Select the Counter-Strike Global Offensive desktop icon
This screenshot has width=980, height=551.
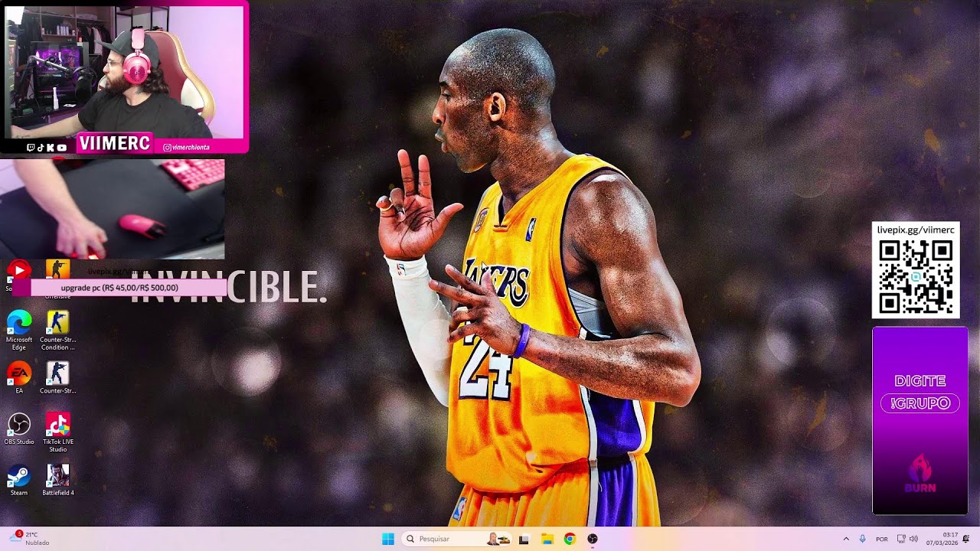point(58,269)
